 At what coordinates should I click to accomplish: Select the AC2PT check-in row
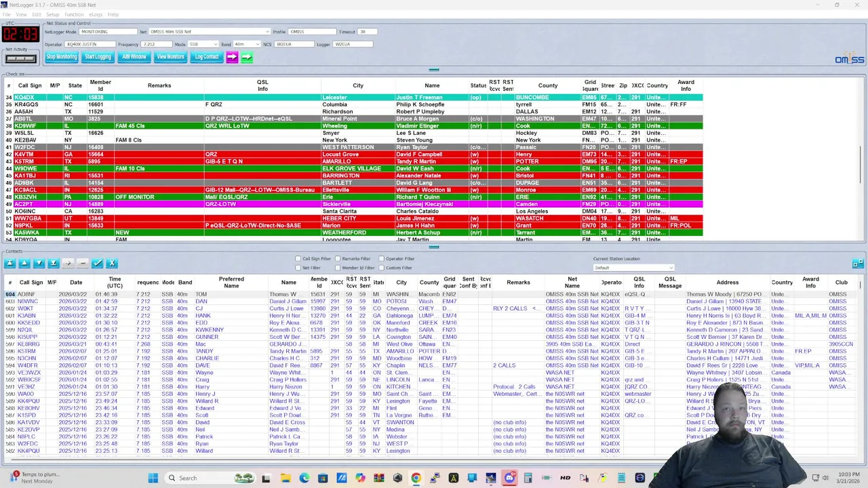point(353,204)
